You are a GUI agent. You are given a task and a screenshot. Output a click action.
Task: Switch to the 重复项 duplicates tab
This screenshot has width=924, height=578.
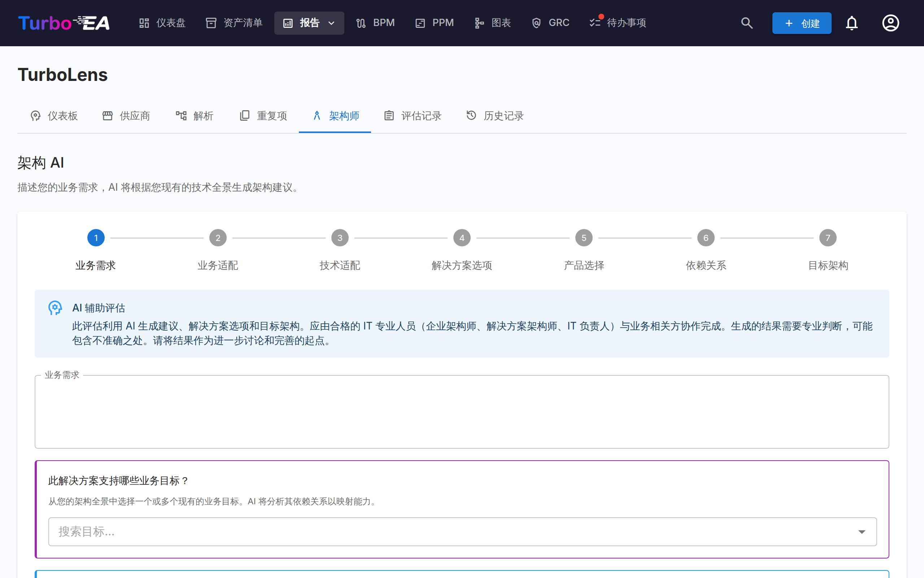263,116
